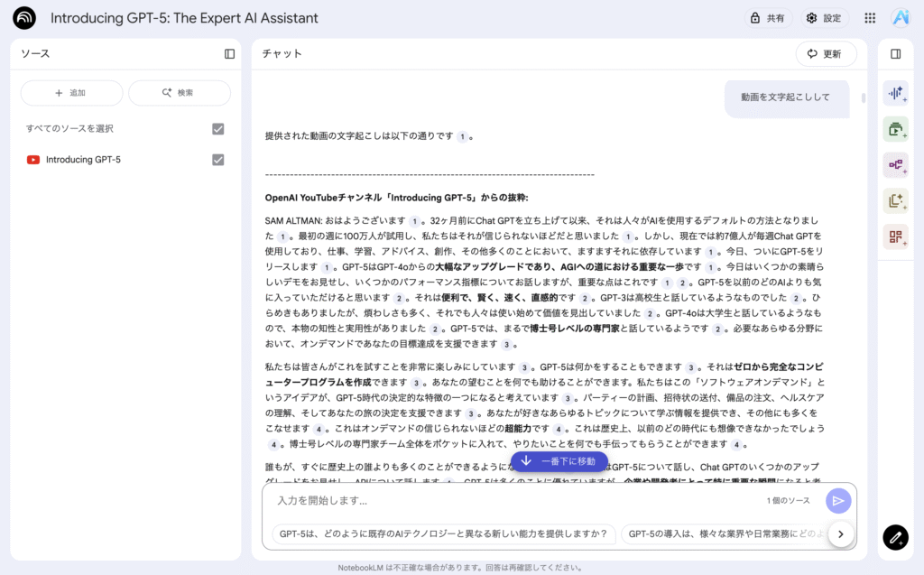Open the Google apps grid
This screenshot has width=924, height=575.
coord(870,18)
